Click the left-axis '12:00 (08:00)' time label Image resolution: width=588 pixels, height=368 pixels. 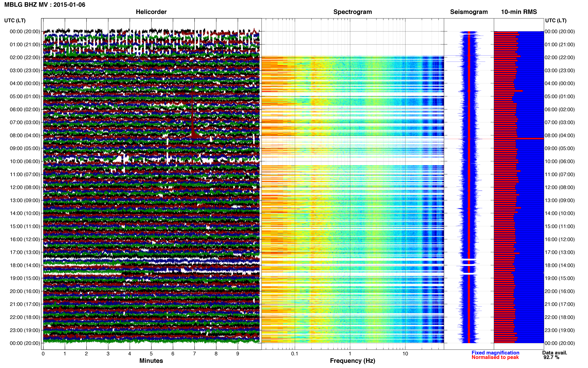[x=25, y=187]
